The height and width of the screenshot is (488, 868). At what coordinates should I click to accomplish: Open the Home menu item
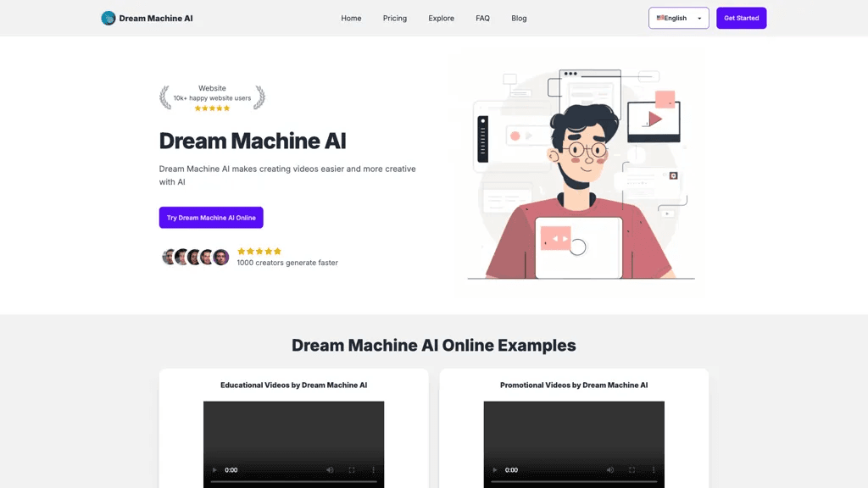coord(351,19)
